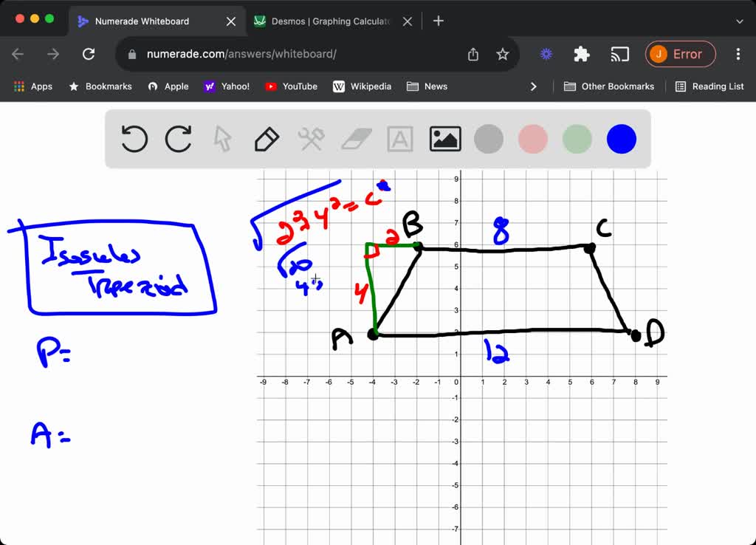
Task: Toggle the bookmark star for this page
Action: click(x=503, y=54)
